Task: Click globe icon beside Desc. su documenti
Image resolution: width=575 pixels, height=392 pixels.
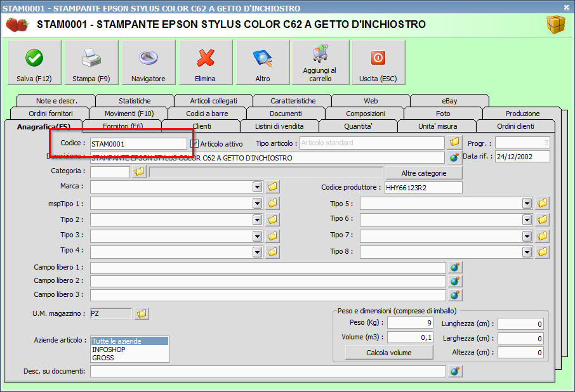Action: 454,371
